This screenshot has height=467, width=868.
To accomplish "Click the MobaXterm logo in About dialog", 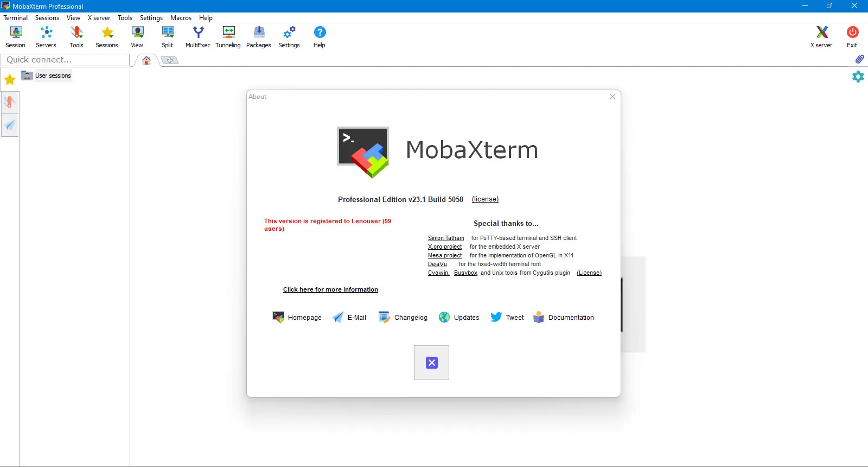I will [363, 152].
